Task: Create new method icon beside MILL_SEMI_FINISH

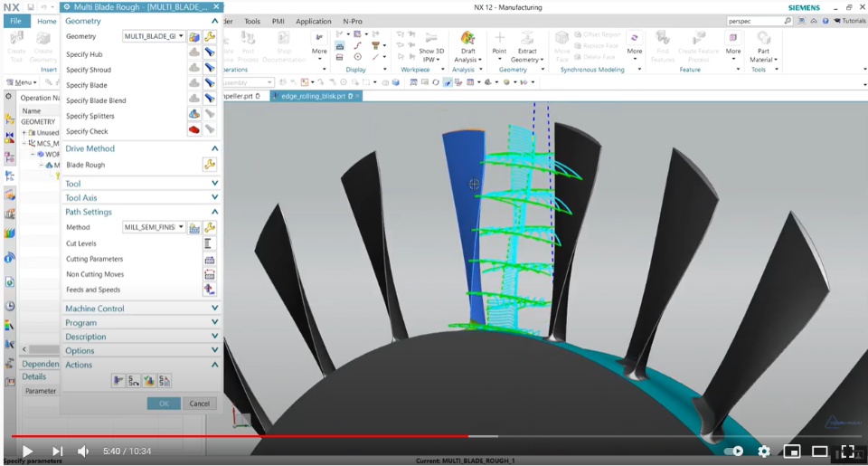Action: (x=194, y=228)
